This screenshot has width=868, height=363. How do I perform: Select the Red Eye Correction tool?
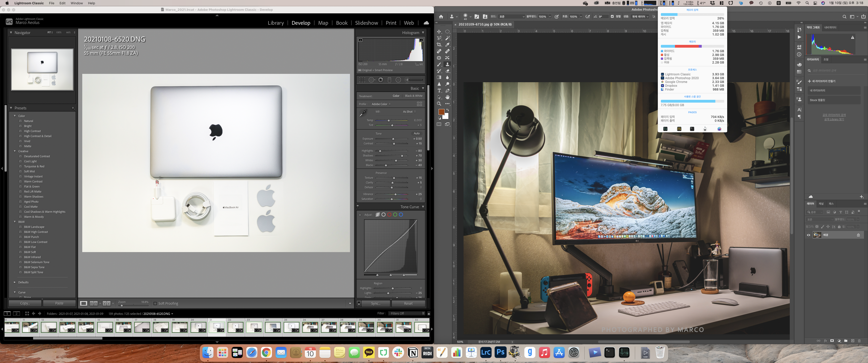pyautogui.click(x=381, y=80)
